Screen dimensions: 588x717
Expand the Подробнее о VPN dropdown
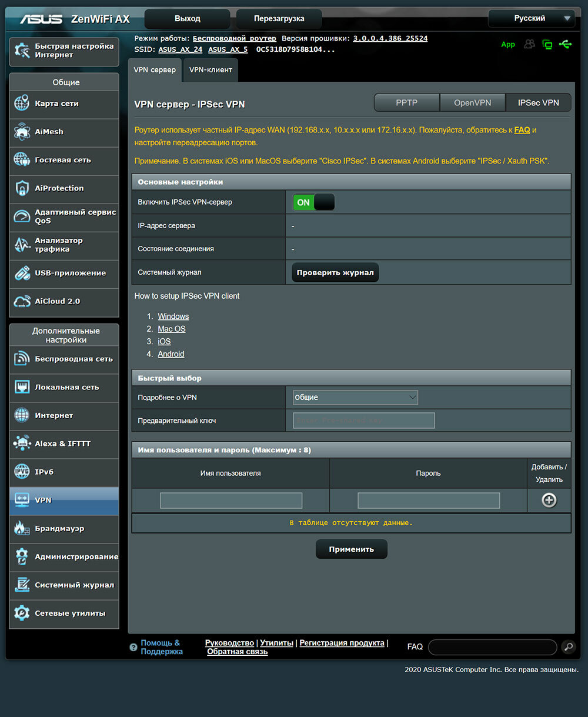point(355,398)
